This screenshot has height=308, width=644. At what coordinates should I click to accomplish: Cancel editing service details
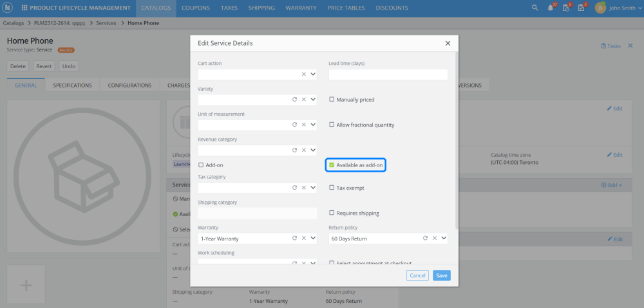click(x=418, y=275)
